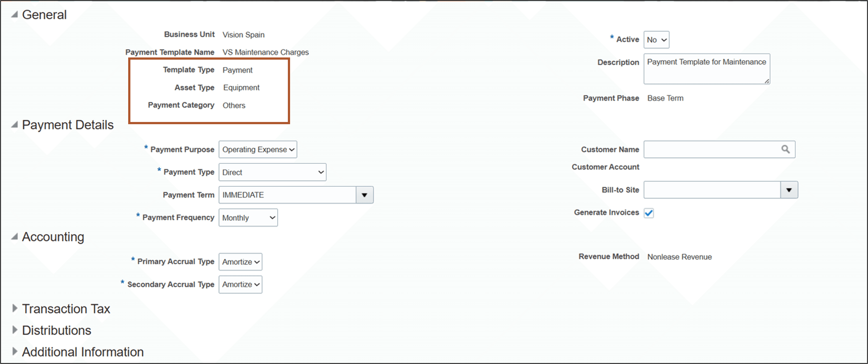Click the Customer Name search magnifier icon
Image resolution: width=868 pixels, height=364 pixels.
[x=785, y=149]
